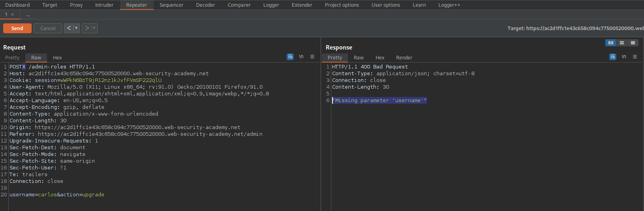Viewport: 644px width, 211px height.
Task: Click the Referer header line
Action: [x=136, y=134]
